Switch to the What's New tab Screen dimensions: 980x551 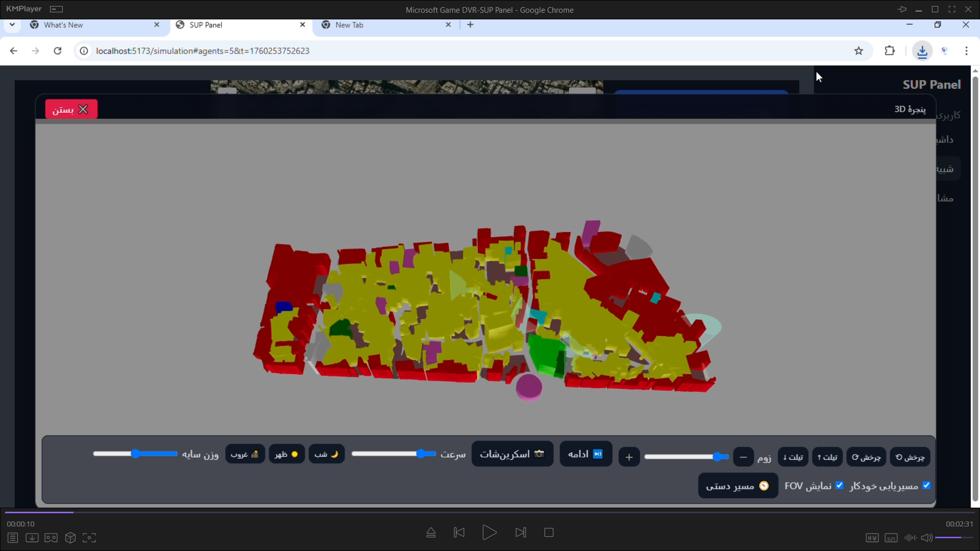coord(95,25)
